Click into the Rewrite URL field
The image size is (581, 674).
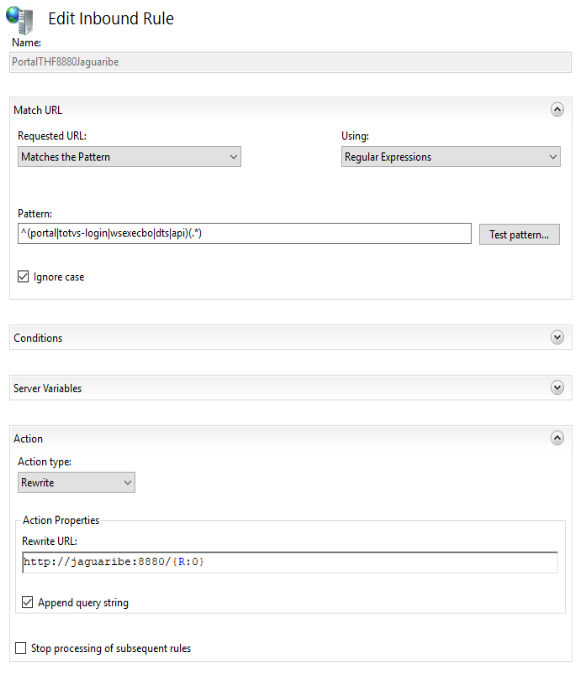point(290,562)
